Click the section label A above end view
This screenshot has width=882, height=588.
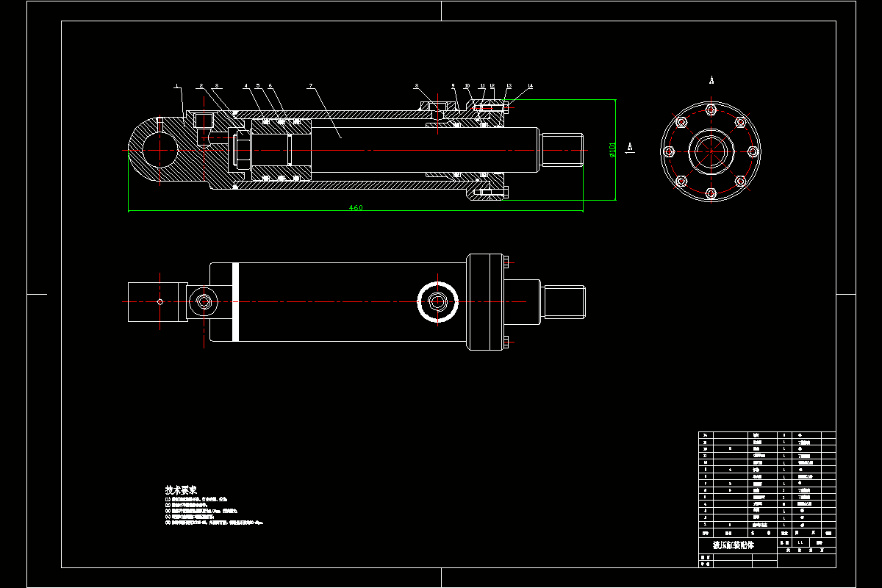[x=711, y=79]
